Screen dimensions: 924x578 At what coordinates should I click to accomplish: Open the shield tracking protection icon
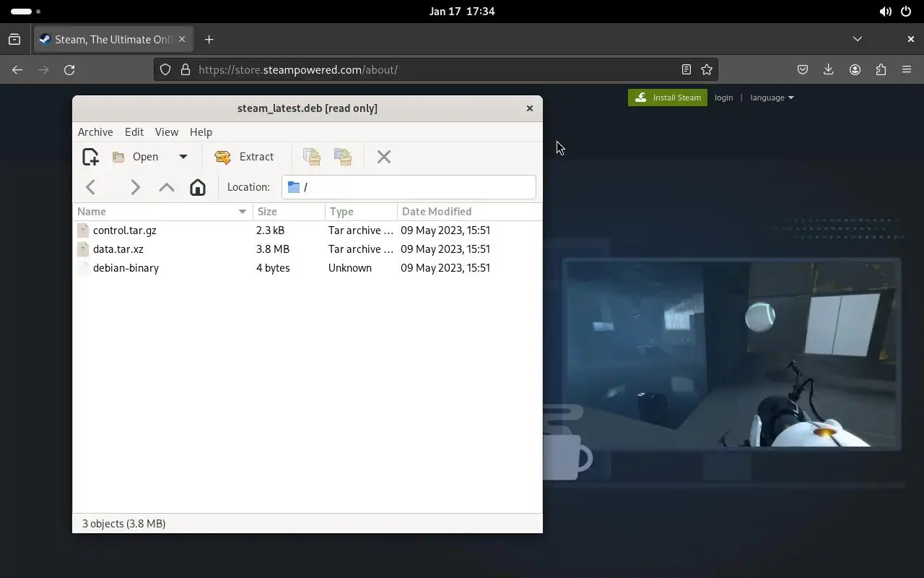point(165,70)
